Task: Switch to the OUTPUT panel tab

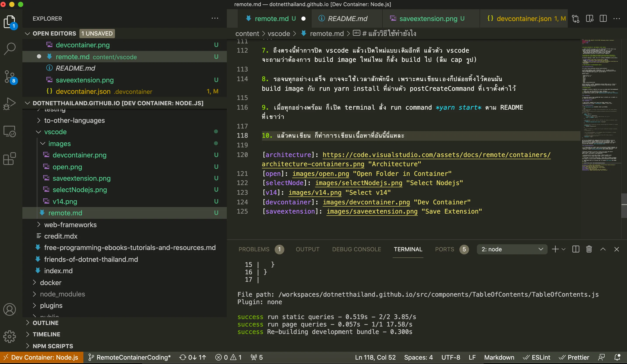Action: (307, 249)
